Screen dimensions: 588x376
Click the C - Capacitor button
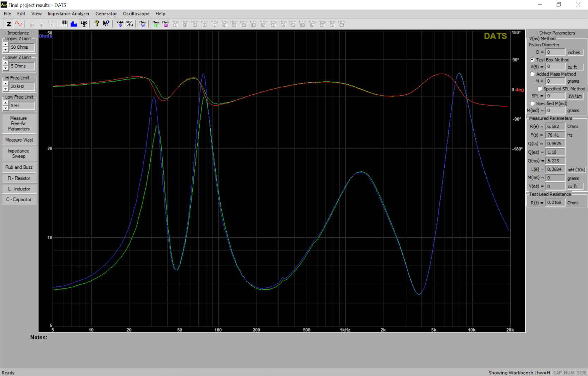[19, 199]
